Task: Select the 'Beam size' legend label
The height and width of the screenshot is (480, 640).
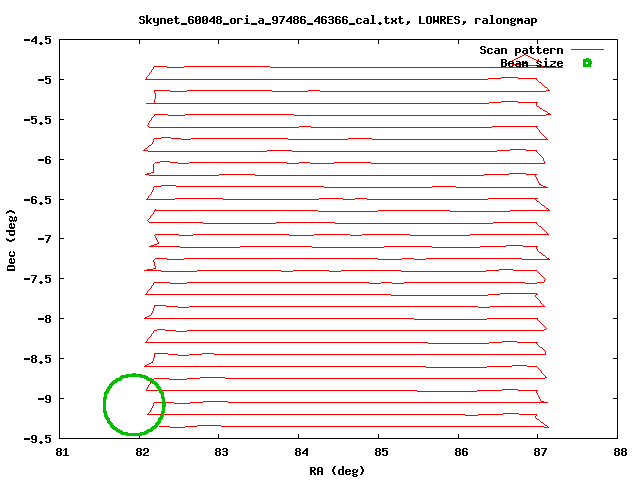Action: [x=531, y=63]
